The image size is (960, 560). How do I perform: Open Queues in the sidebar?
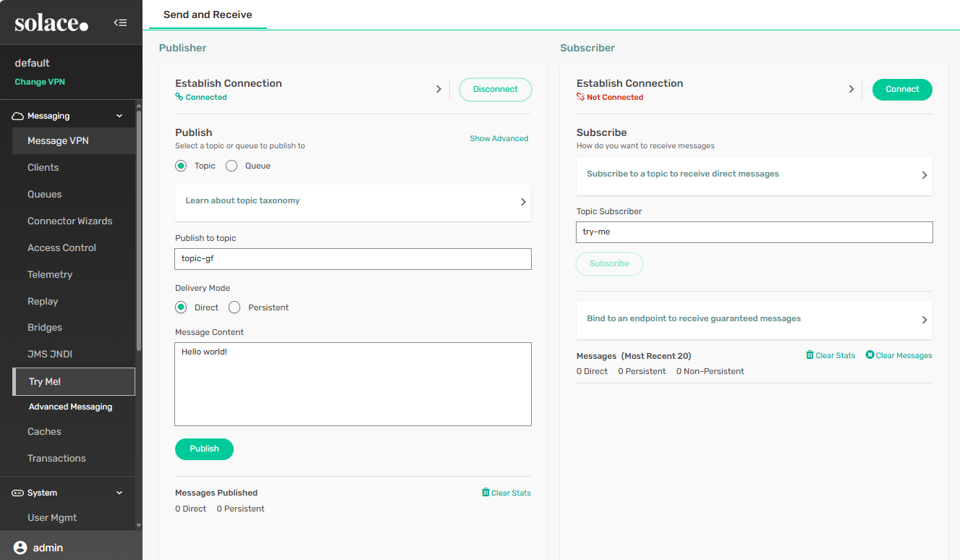[x=45, y=194]
